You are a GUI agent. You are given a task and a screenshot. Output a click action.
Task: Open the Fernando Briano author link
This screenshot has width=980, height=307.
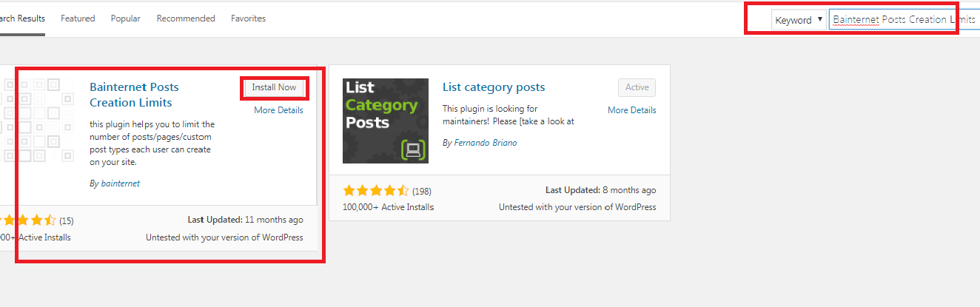485,143
